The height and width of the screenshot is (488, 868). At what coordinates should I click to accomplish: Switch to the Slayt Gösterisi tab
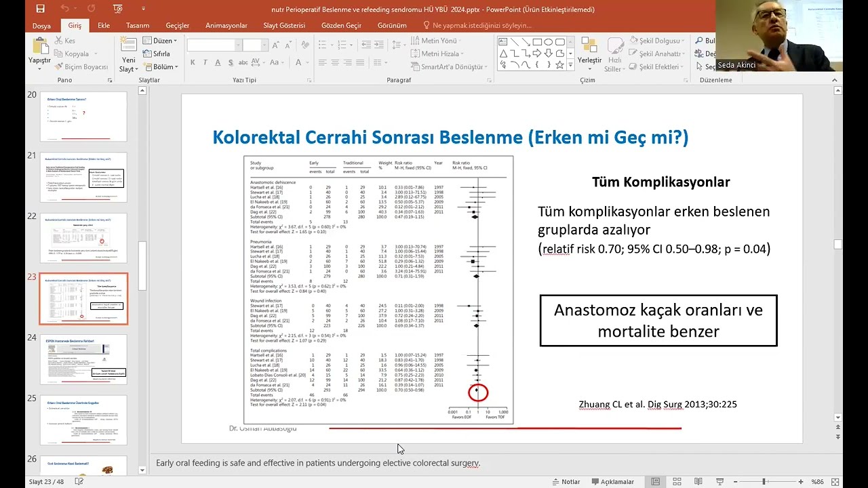[284, 25]
